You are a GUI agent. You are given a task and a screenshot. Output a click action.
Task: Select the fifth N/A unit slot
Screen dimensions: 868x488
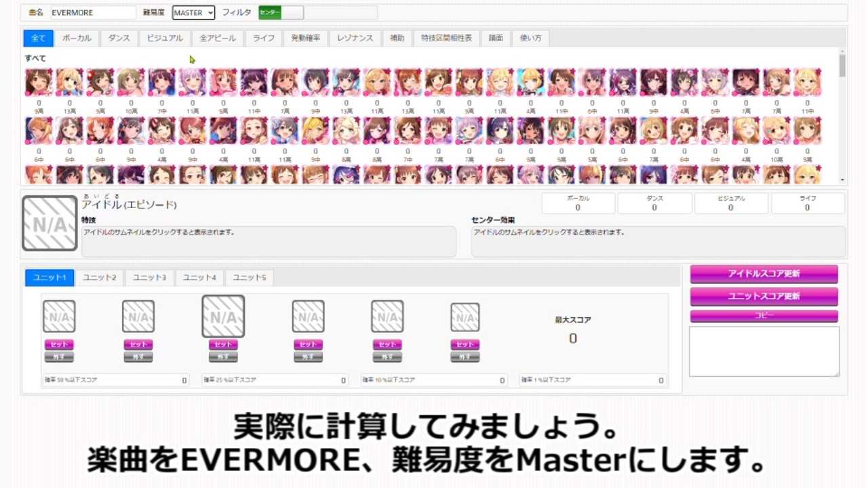click(387, 317)
